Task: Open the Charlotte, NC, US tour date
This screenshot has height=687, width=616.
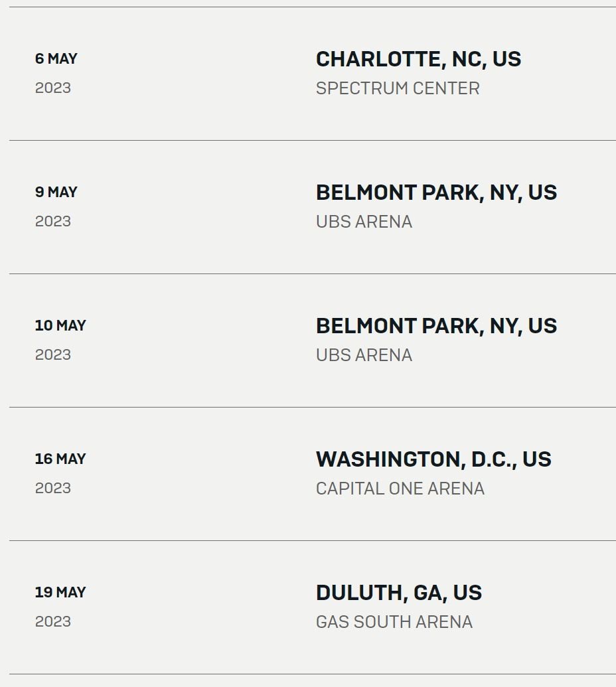Action: coord(418,59)
